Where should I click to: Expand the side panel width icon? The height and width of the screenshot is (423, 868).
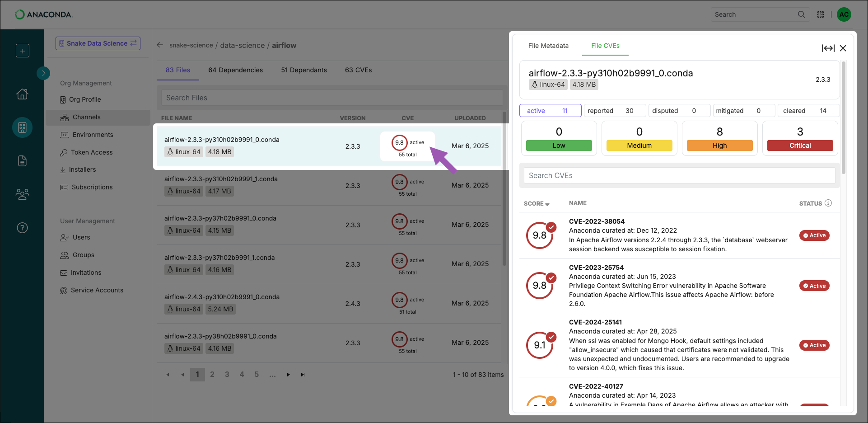point(828,48)
